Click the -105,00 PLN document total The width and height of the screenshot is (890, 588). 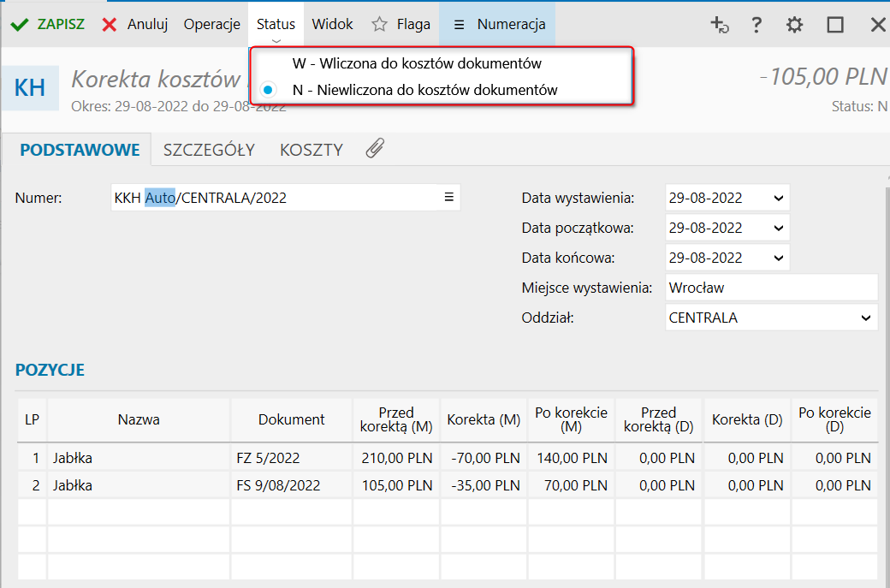(x=823, y=77)
